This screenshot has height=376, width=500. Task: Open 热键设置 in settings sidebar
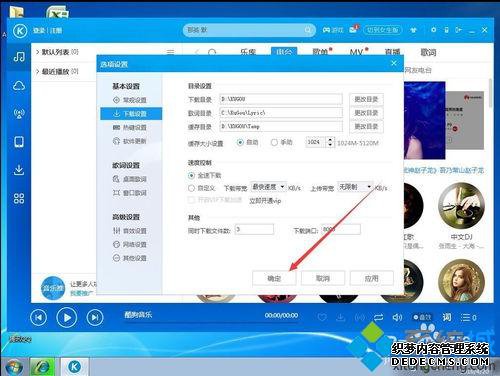click(x=130, y=127)
